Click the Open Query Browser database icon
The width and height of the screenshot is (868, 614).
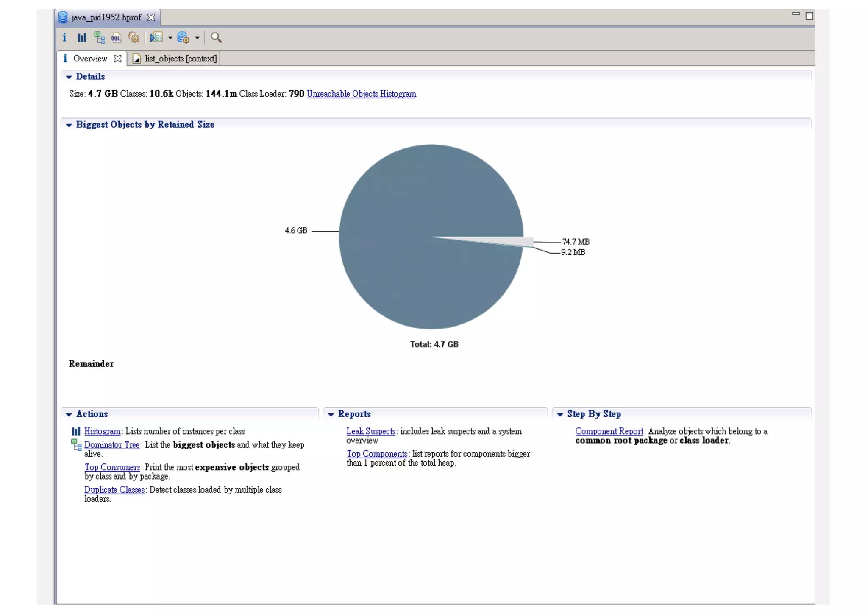[183, 38]
